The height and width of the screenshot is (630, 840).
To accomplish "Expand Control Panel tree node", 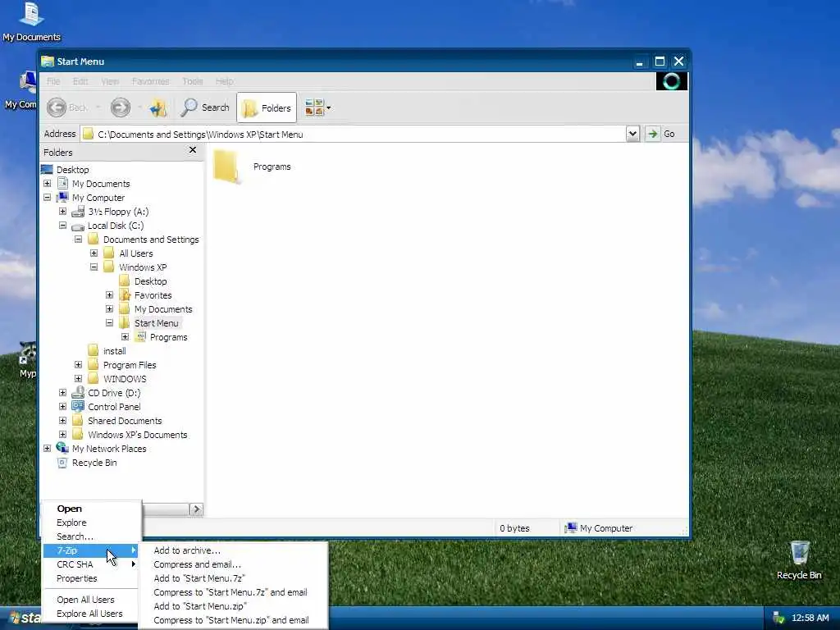I will (x=62, y=407).
